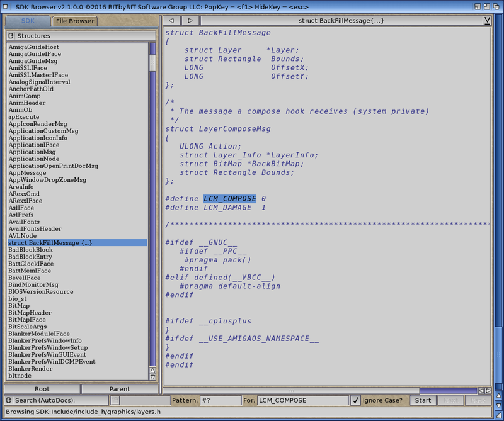Click the window scroll up arrow at bottom right

[x=498, y=395]
